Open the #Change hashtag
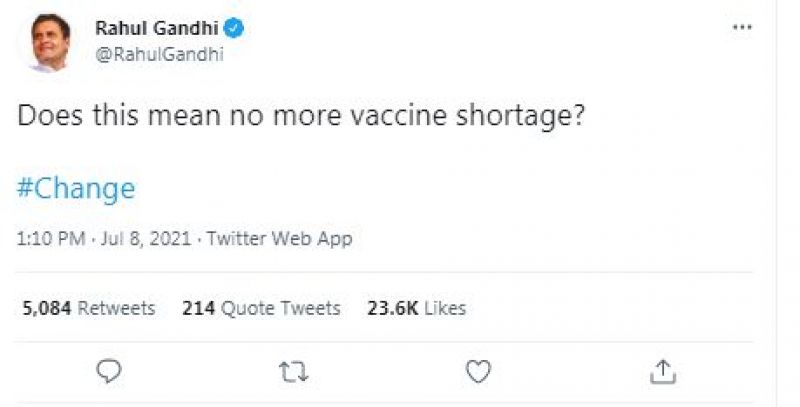800x407 pixels. pos(76,188)
